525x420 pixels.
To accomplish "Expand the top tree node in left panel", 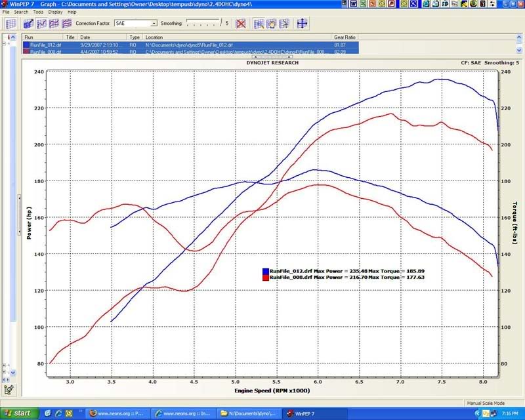I will coord(5,43).
